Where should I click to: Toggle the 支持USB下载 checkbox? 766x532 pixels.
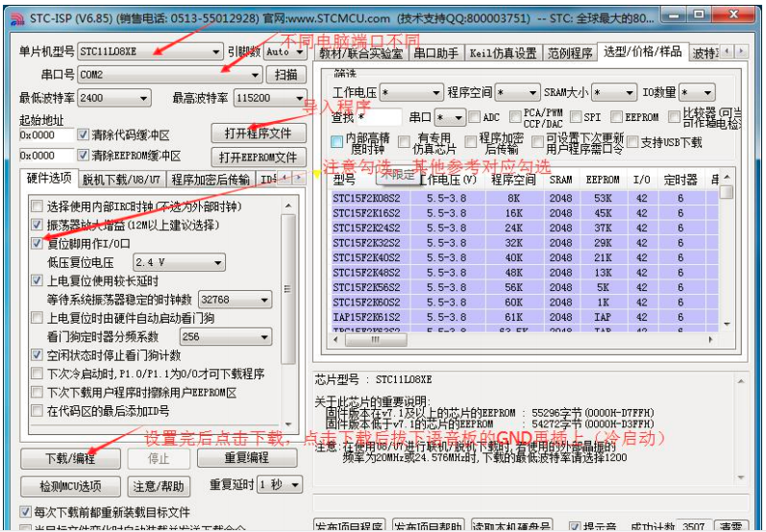pyautogui.click(x=632, y=142)
